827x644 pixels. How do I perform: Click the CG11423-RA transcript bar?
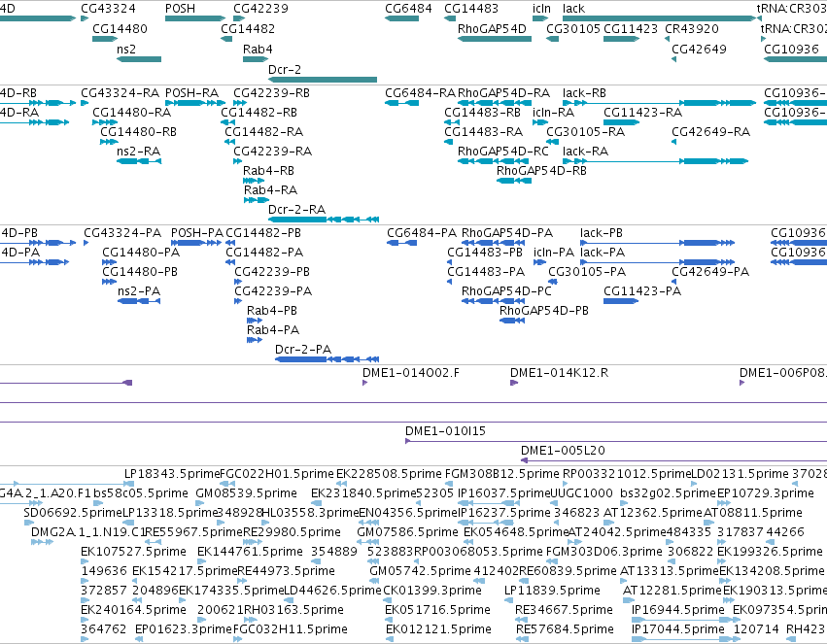pos(621,122)
